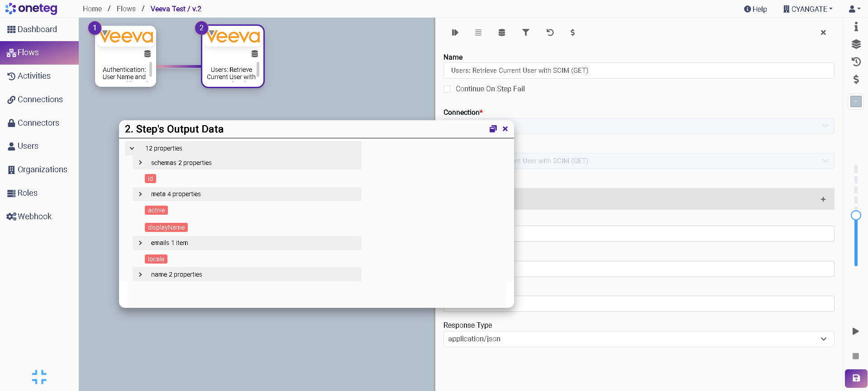
Task: Click the purple save floppy disk button
Action: click(856, 378)
